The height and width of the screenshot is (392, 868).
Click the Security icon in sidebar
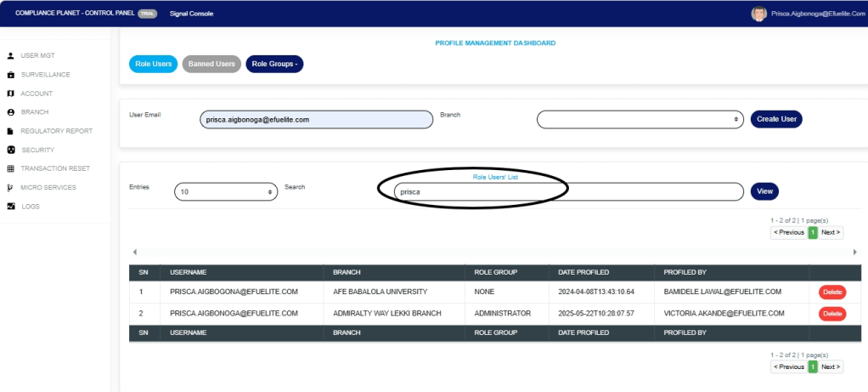[x=11, y=150]
